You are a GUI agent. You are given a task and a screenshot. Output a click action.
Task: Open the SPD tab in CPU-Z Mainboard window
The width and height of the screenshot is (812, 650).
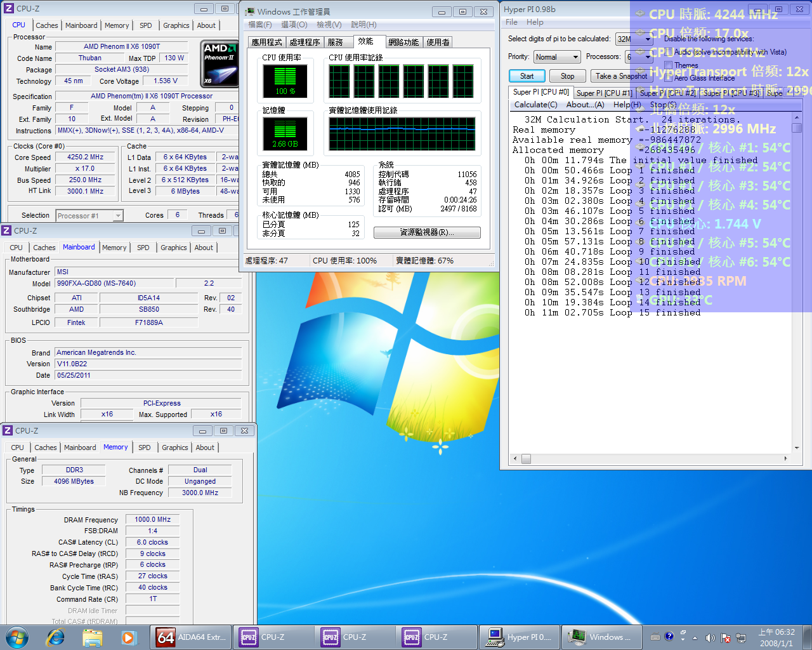point(143,248)
